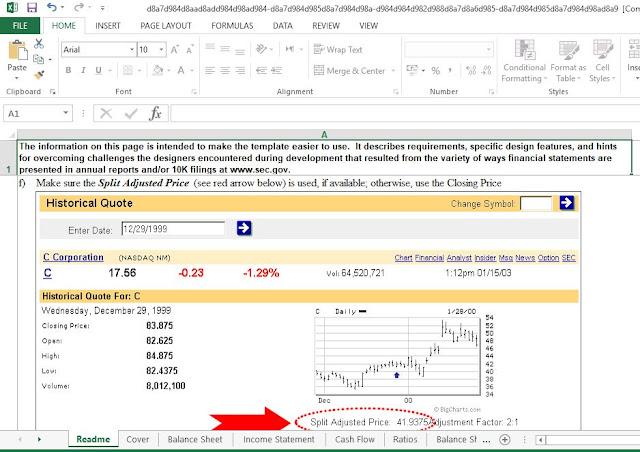Switch to the FORMULAS tab
The width and height of the screenshot is (640, 452).
232,26
